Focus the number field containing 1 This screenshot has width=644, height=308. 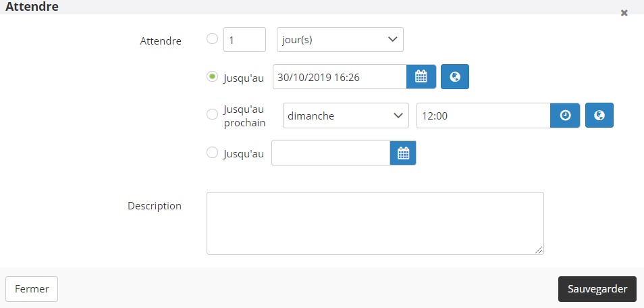click(244, 40)
